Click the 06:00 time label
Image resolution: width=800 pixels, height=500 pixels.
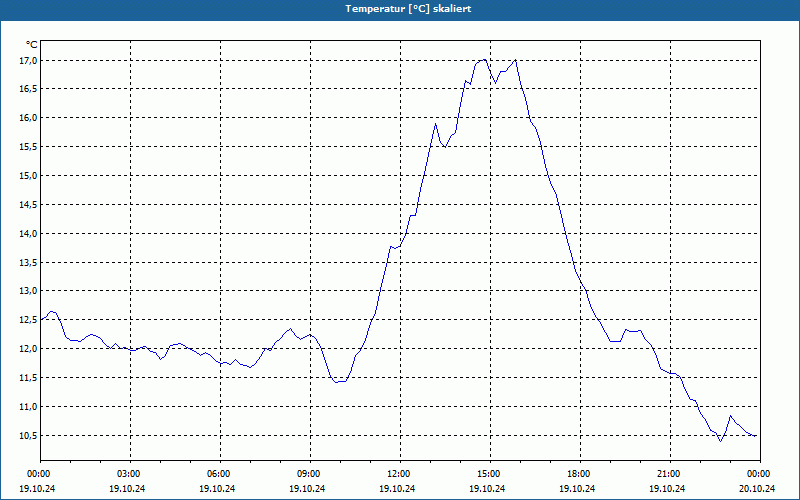(x=220, y=474)
